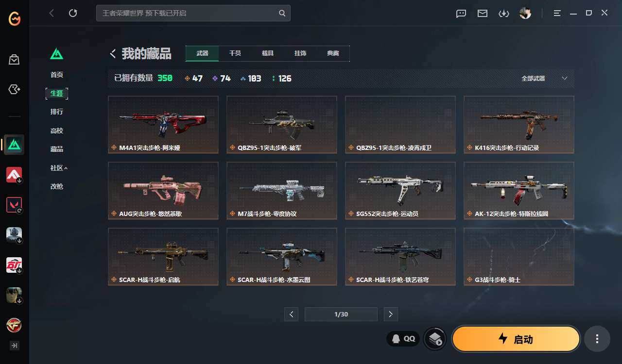Open the store bag icon in sidebar
This screenshot has width=622, height=364.
coord(14,60)
